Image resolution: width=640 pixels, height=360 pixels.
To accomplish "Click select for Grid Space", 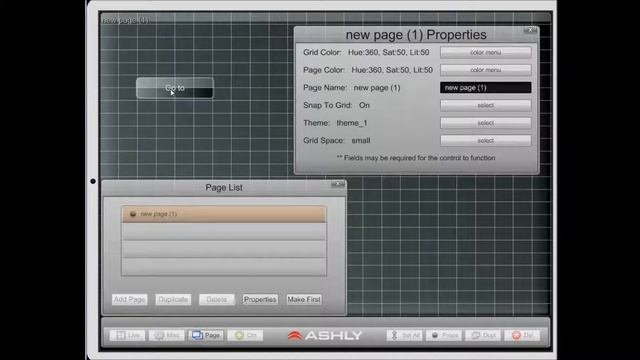I will coord(486,140).
